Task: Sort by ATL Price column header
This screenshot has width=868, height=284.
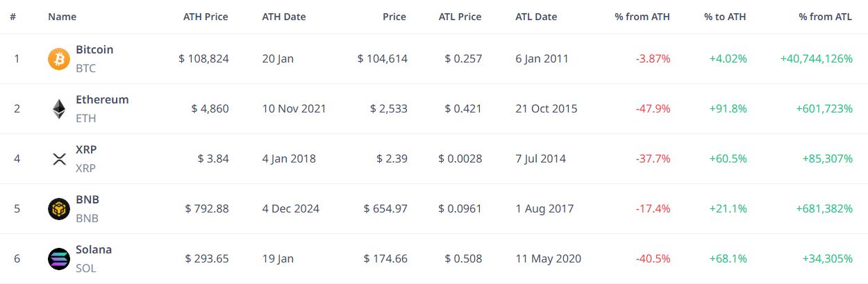Action: [x=460, y=17]
